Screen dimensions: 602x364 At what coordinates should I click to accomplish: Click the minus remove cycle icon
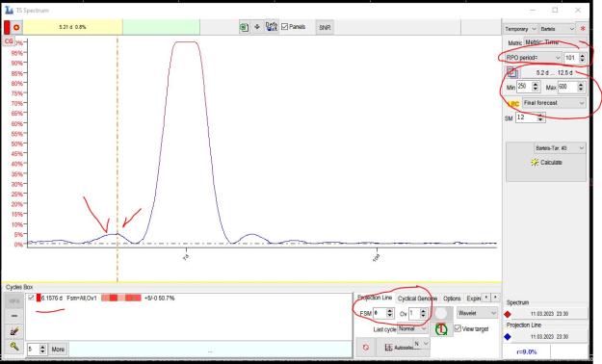tap(14, 316)
